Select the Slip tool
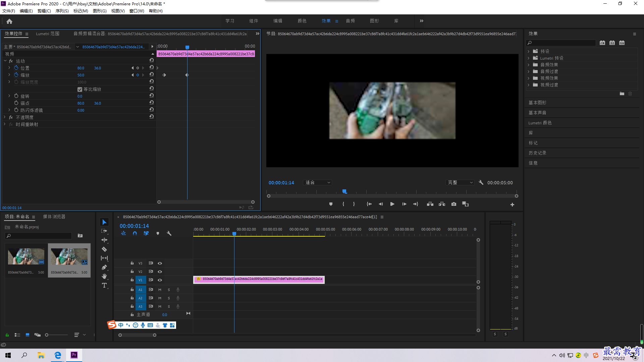Viewport: 644px width, 362px height. point(104,258)
